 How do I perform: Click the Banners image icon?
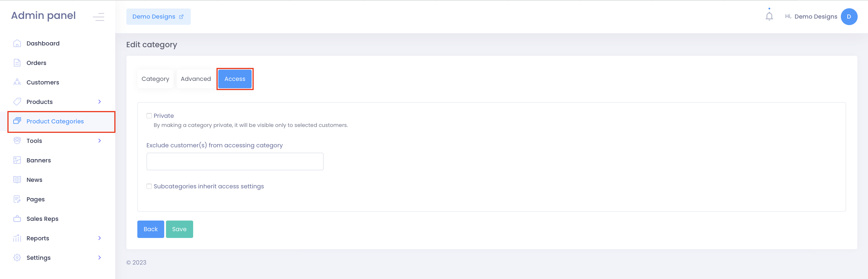click(17, 160)
